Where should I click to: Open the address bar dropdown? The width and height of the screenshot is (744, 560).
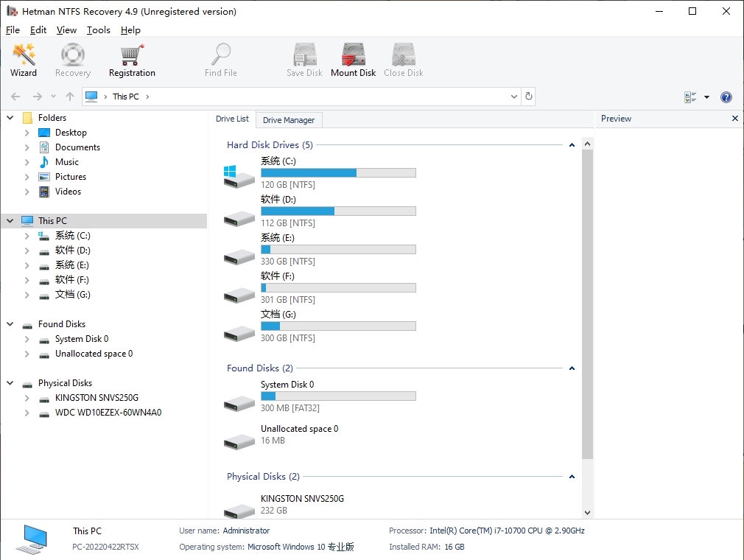(513, 96)
